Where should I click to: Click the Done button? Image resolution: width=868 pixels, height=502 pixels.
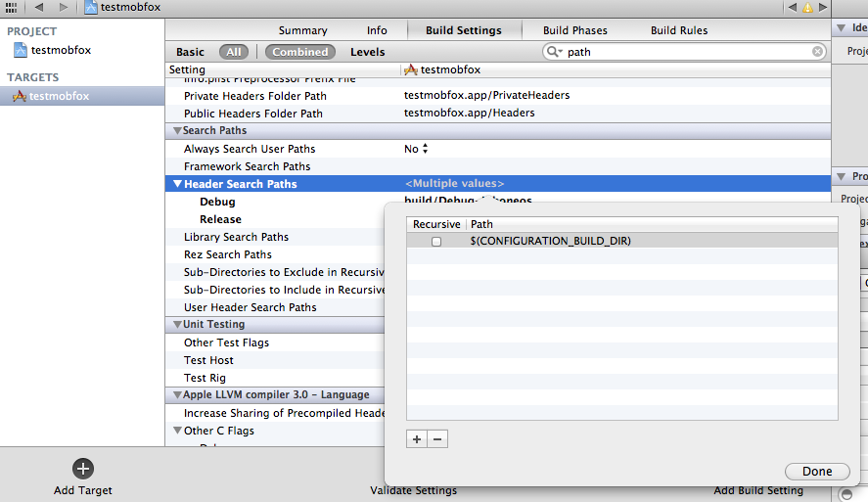click(817, 471)
